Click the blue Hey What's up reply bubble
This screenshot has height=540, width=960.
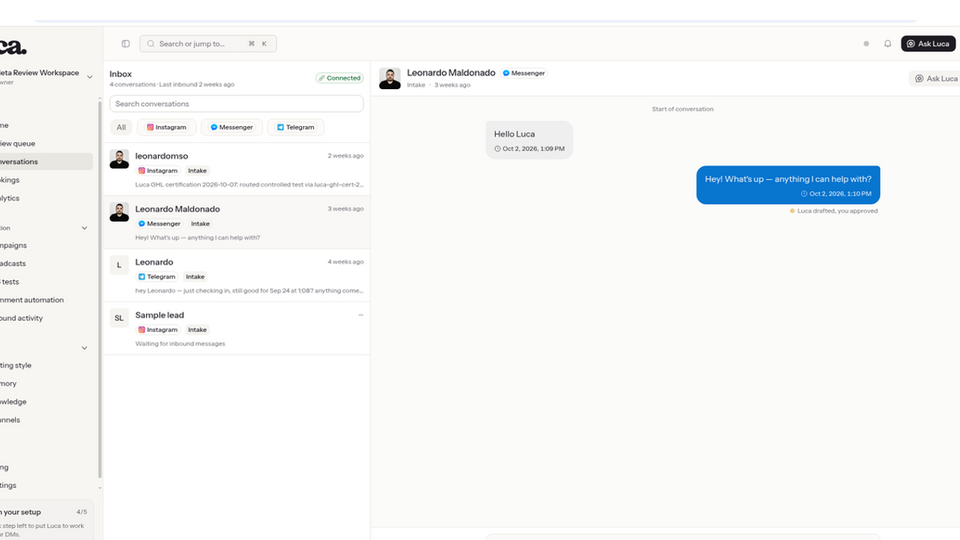[x=788, y=185]
